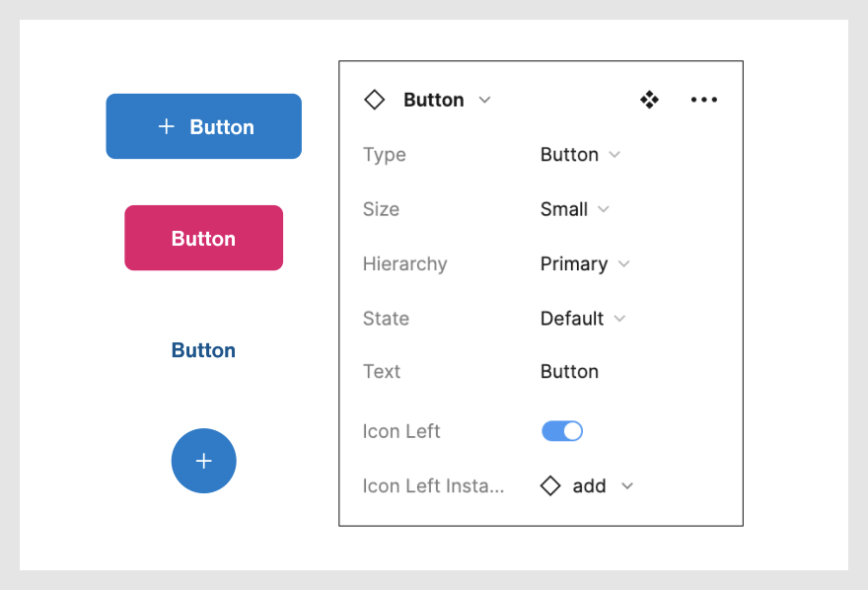
Task: Click the round blue plus icon button
Action: [204, 461]
